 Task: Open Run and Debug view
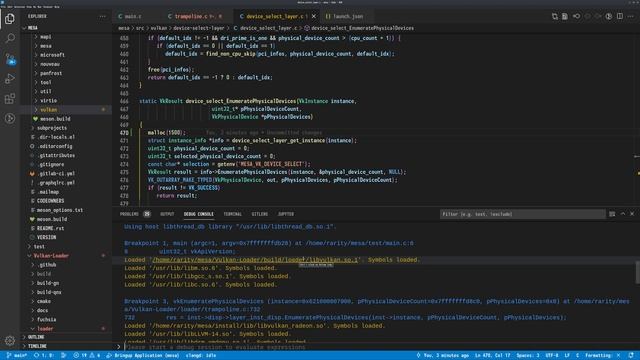[x=10, y=79]
